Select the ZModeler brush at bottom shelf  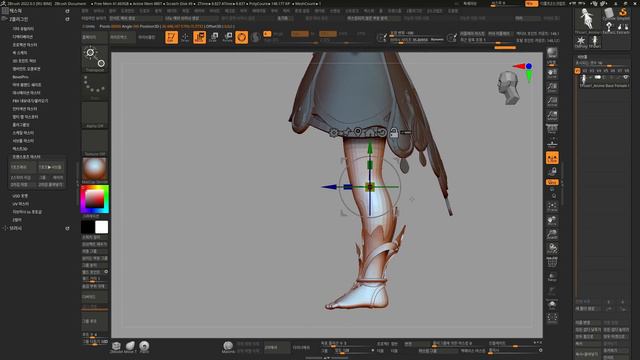[116, 347]
